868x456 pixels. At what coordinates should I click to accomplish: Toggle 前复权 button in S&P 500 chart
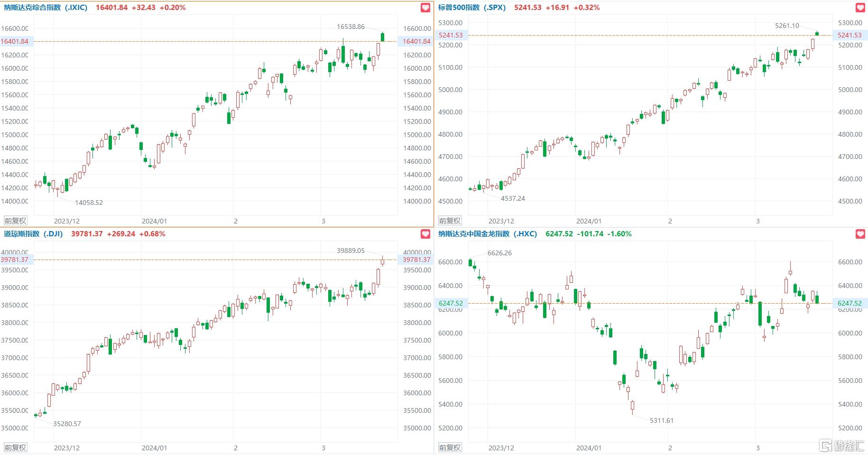point(450,221)
